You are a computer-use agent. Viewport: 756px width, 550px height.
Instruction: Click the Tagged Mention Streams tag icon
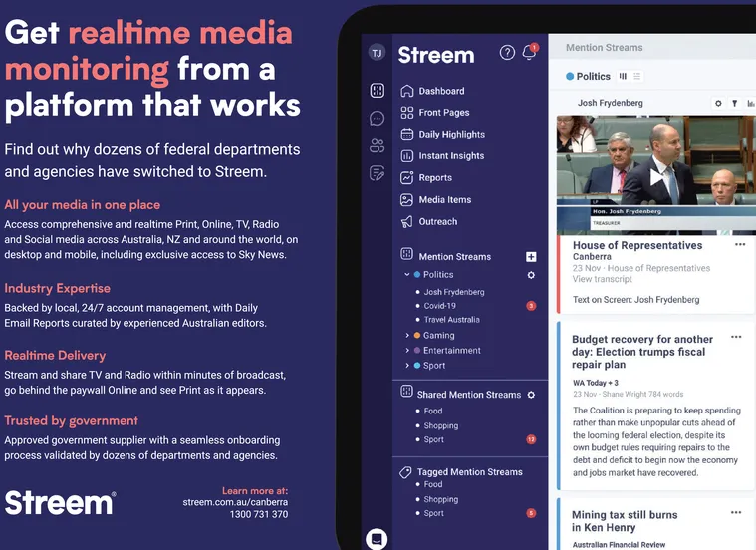pos(406,472)
